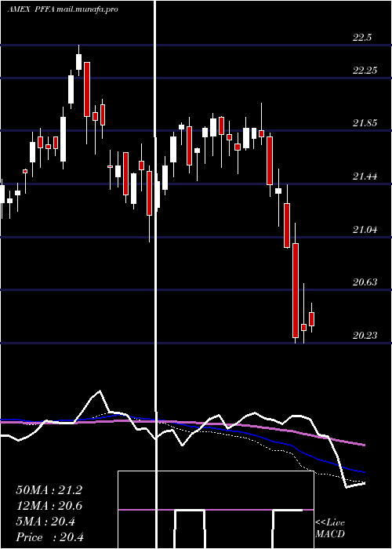Click the 20.23 price axis label
392x549 pixels.
365,336
